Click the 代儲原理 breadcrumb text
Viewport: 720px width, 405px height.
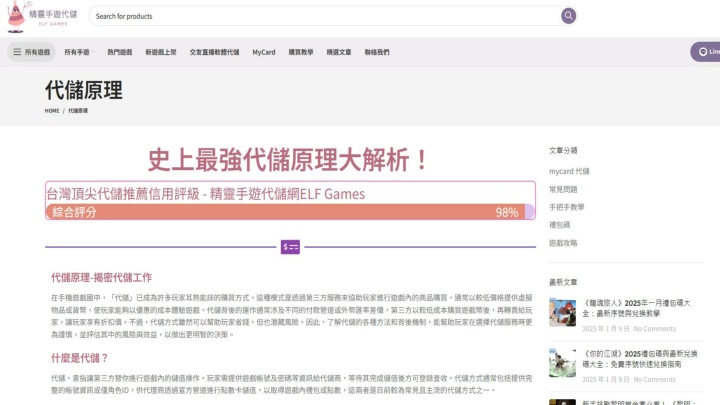(78, 111)
